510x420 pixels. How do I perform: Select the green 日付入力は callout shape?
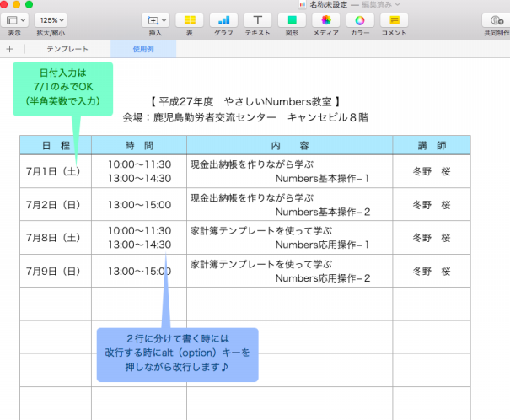pos(62,89)
